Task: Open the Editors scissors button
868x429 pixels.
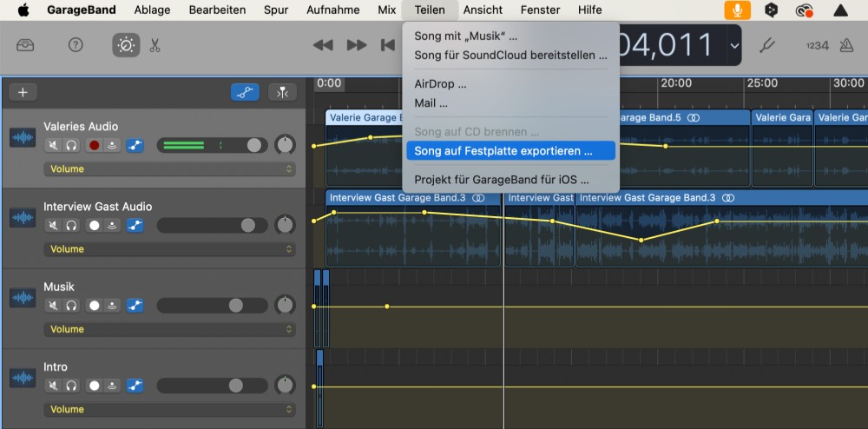Action: (155, 45)
